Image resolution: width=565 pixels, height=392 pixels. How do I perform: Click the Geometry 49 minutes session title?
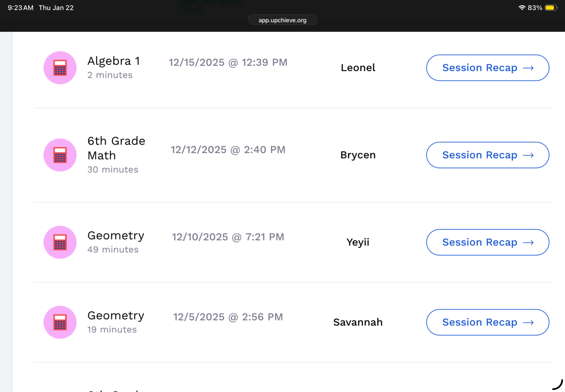(x=116, y=235)
